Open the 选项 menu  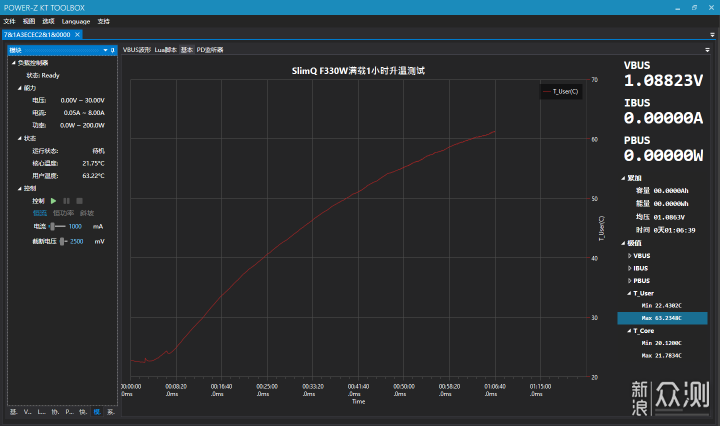pyautogui.click(x=48, y=21)
